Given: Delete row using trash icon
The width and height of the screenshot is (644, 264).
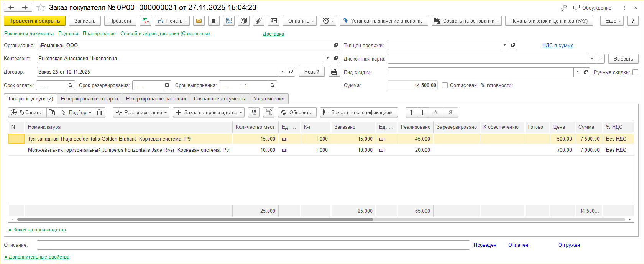Looking at the screenshot, I should [99, 112].
